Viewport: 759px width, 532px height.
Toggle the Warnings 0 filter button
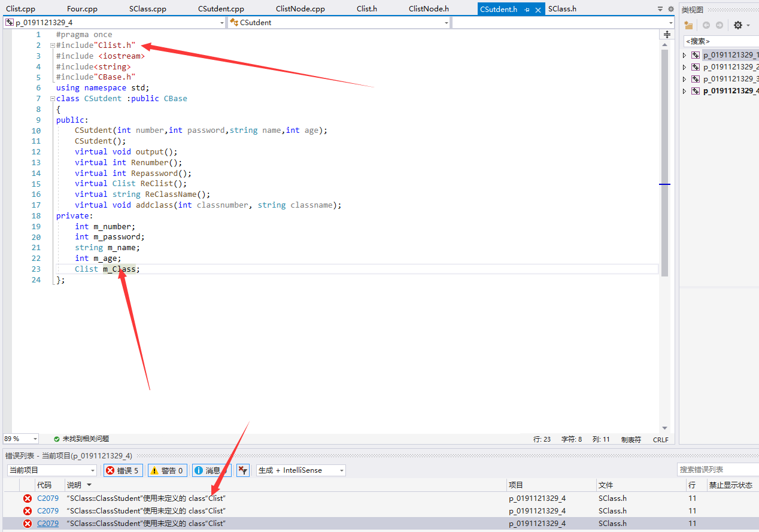tap(167, 470)
